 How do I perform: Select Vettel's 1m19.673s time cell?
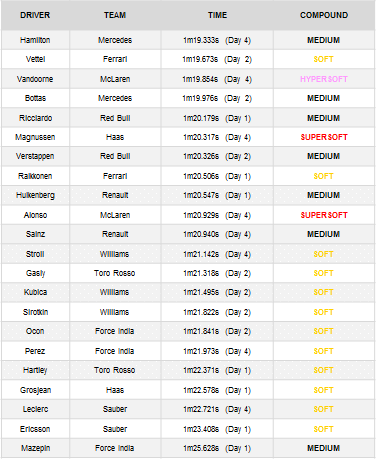tap(217, 59)
